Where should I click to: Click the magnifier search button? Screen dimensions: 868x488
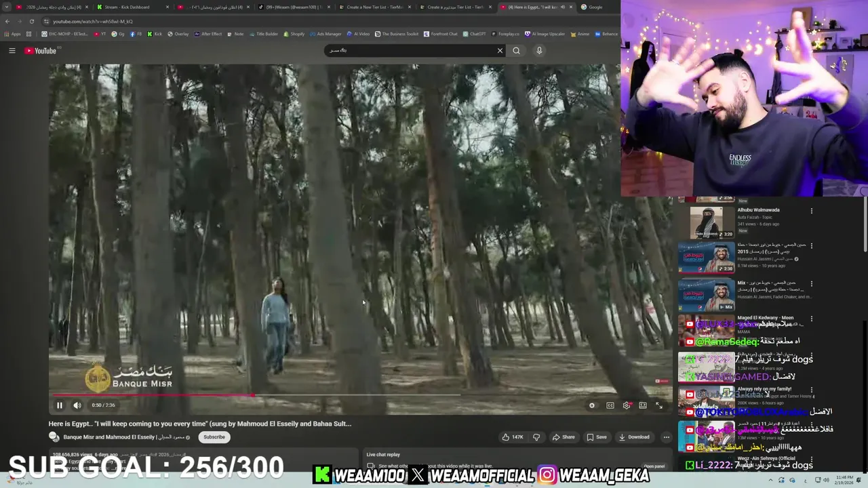tap(517, 51)
